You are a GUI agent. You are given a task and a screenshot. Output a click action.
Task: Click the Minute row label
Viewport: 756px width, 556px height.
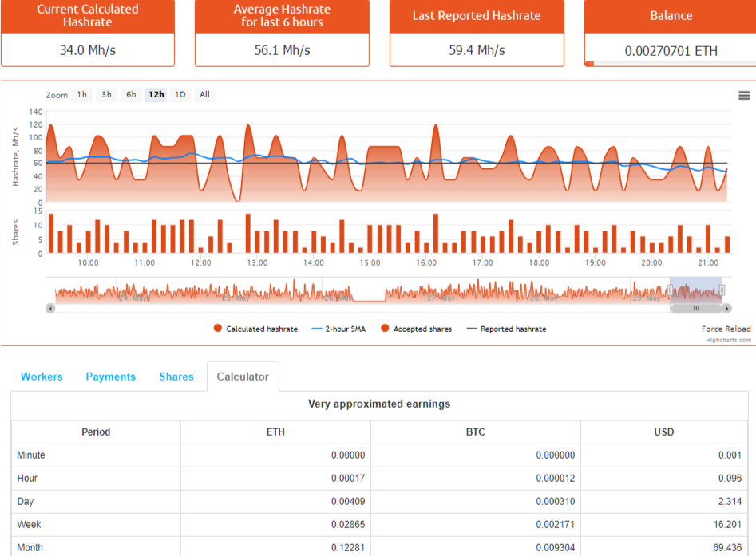(31, 455)
